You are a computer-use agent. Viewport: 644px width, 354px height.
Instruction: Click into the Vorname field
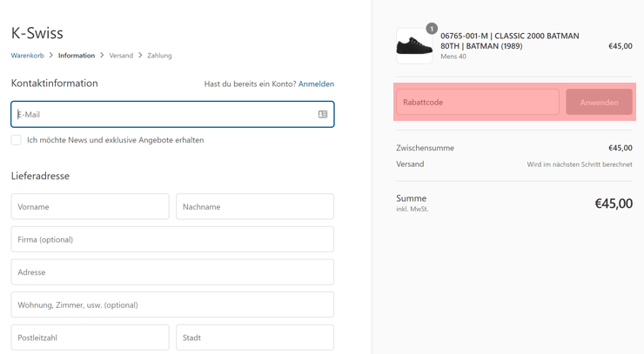point(90,206)
